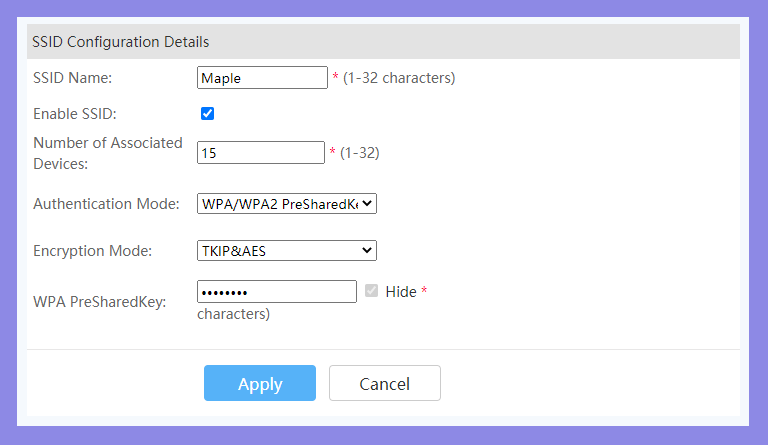768x445 pixels.
Task: Open the Authentication Mode dropdown
Action: [287, 204]
